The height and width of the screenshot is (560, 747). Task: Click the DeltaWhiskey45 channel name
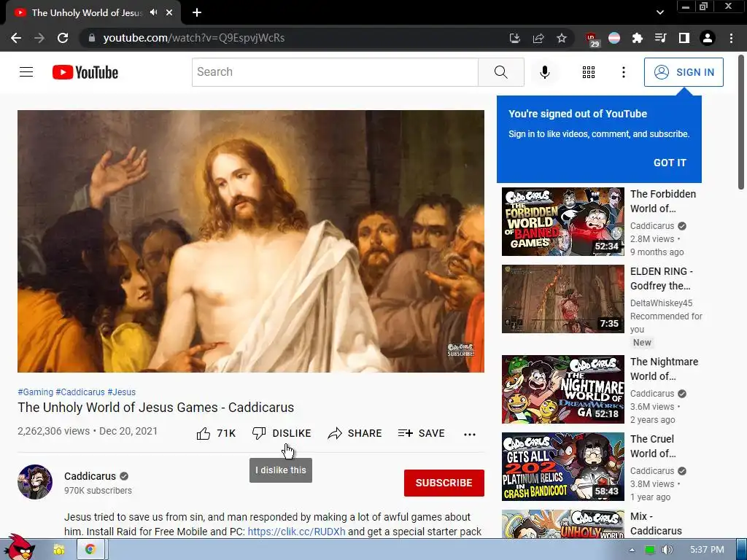click(x=661, y=303)
